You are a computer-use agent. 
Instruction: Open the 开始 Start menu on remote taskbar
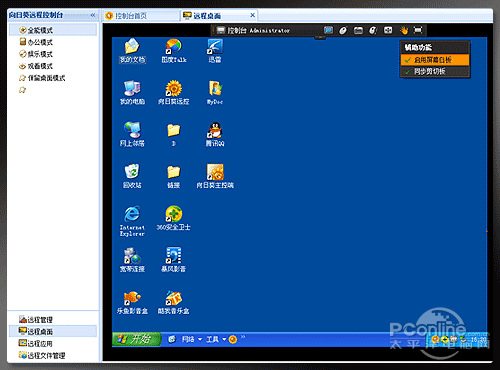137,339
